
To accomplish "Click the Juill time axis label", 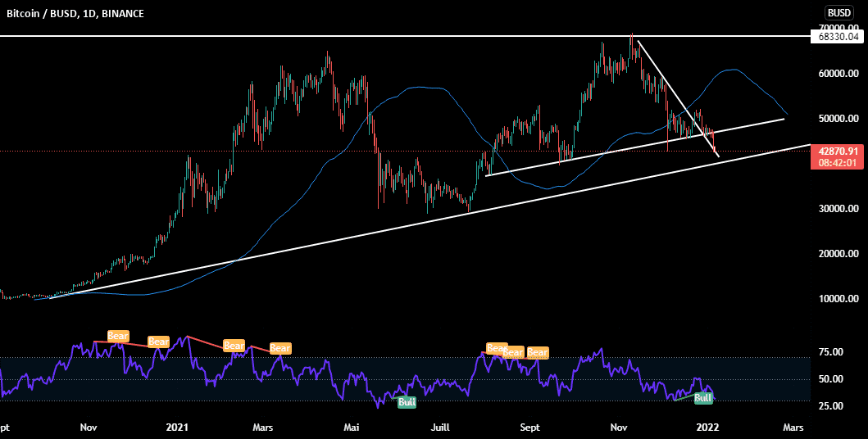I will [441, 427].
